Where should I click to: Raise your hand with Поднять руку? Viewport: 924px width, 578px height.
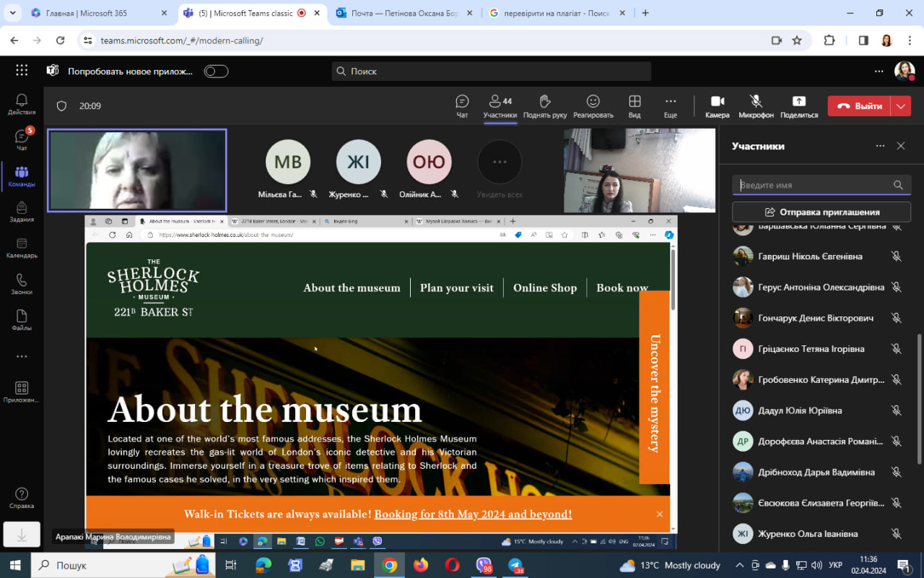click(545, 106)
